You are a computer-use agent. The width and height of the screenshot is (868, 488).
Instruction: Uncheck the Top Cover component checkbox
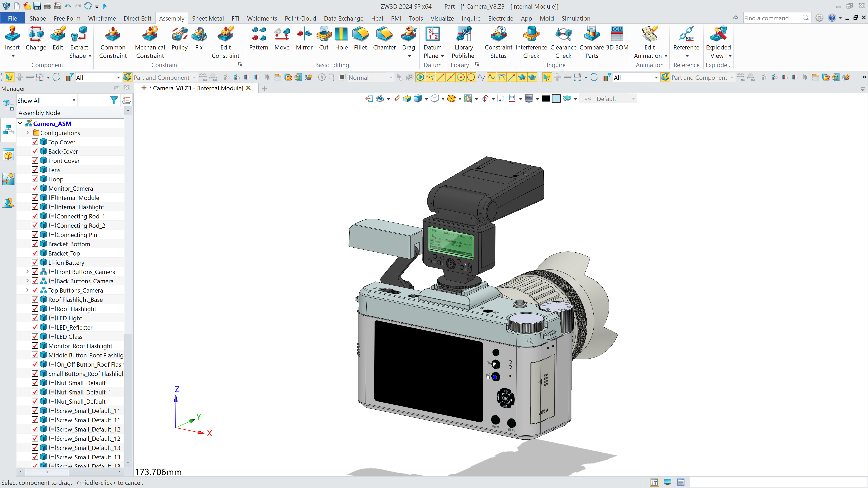(35, 142)
